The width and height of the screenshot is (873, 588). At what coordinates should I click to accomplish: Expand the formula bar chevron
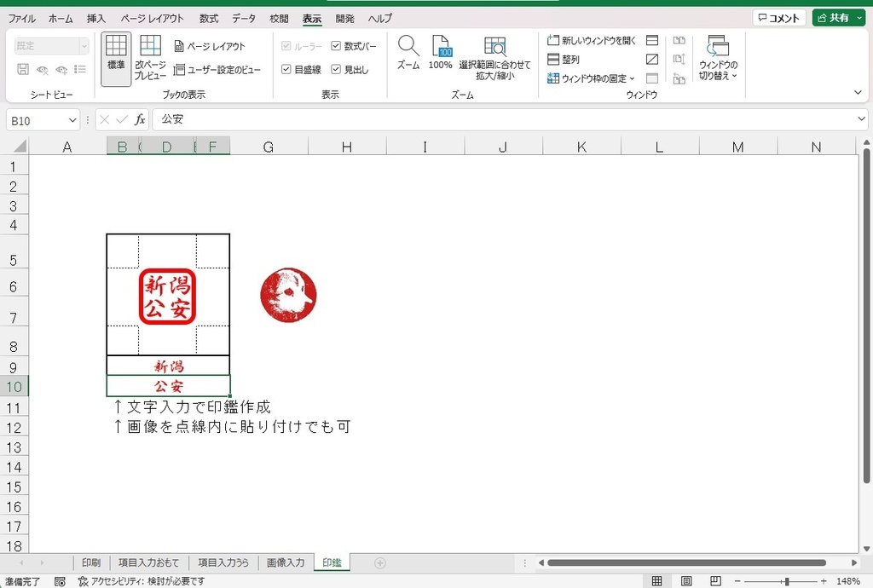861,118
